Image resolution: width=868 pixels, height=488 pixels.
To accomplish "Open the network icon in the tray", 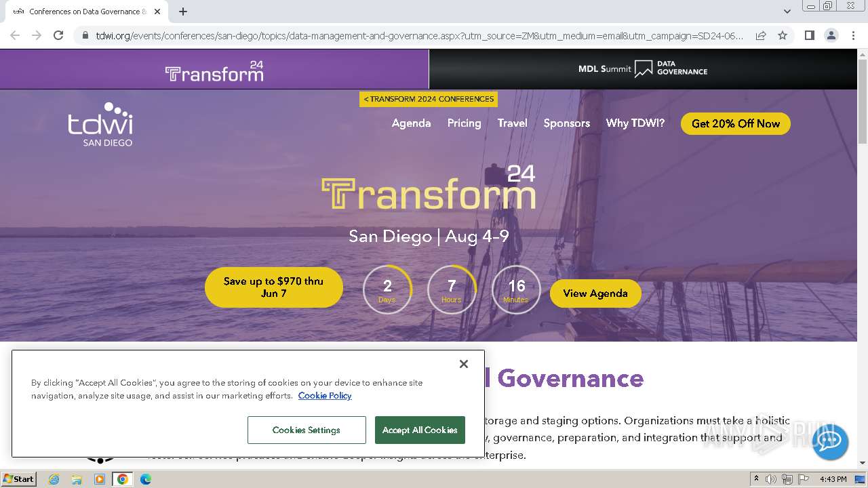I will 787,479.
